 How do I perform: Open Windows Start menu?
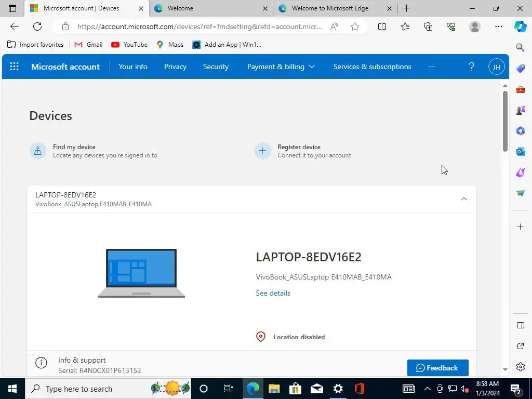click(12, 389)
